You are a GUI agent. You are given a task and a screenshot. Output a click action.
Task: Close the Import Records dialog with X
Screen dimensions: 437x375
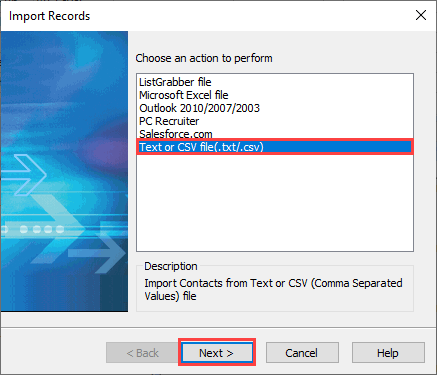click(421, 15)
